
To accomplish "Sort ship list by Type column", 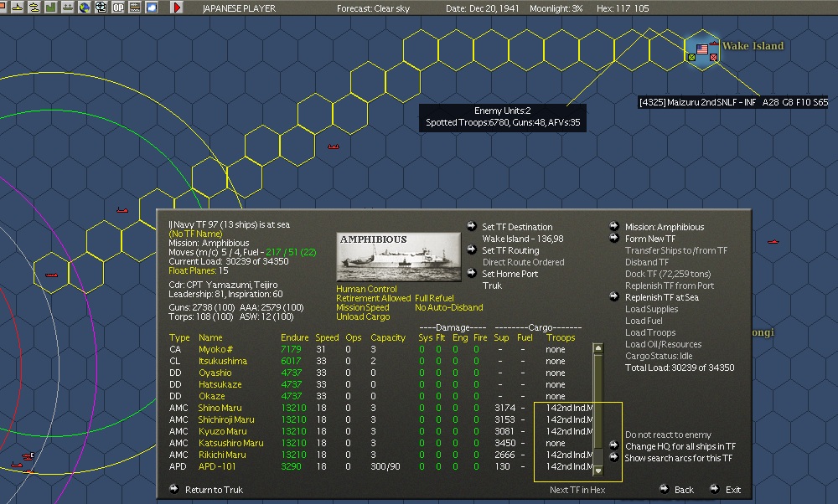I will (179, 337).
